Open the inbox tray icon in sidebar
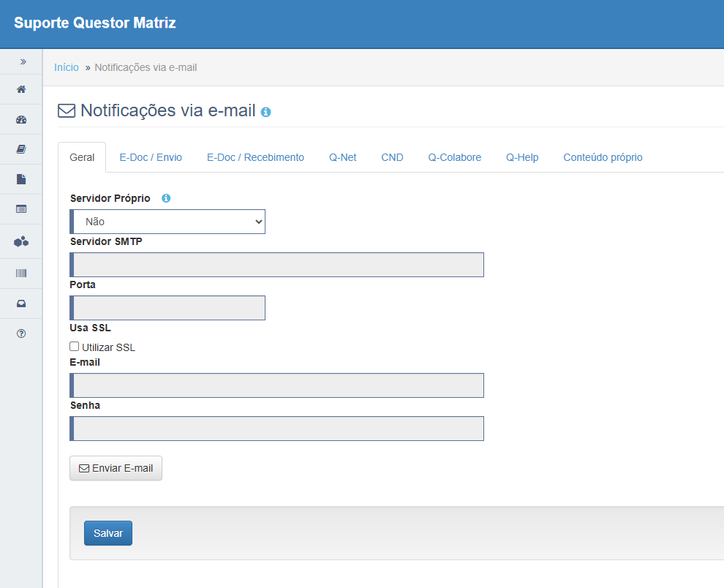Viewport: 724px width, 588px height. [x=21, y=304]
